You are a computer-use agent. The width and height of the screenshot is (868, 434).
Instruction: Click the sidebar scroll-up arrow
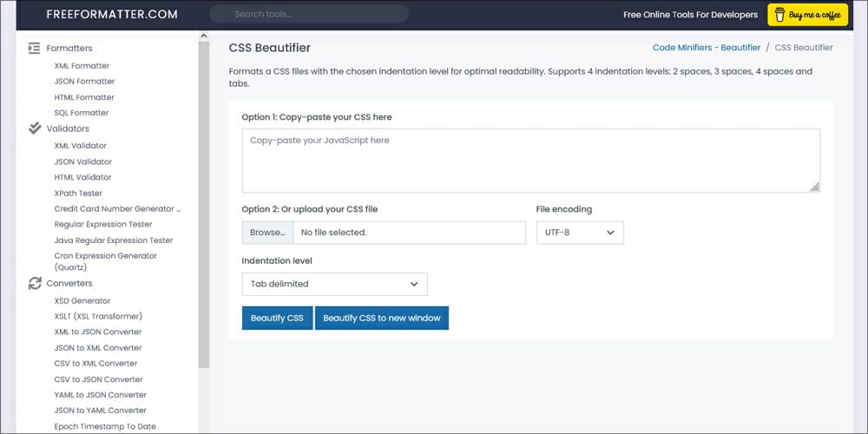tap(204, 36)
